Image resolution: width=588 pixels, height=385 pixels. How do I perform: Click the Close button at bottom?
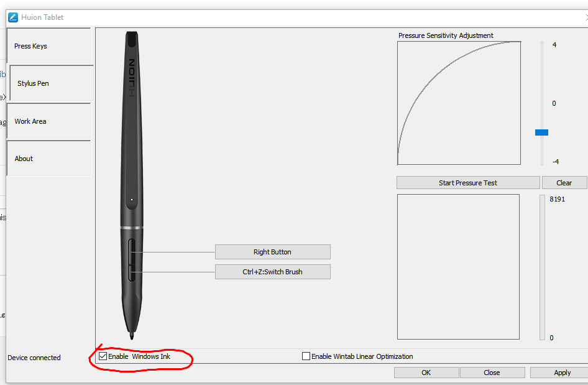pos(492,373)
